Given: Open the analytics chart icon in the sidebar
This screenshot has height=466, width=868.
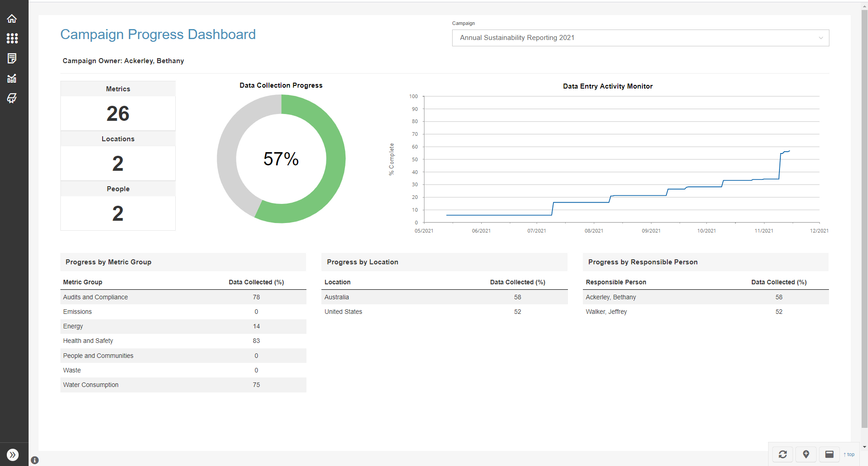Looking at the screenshot, I should (x=12, y=78).
